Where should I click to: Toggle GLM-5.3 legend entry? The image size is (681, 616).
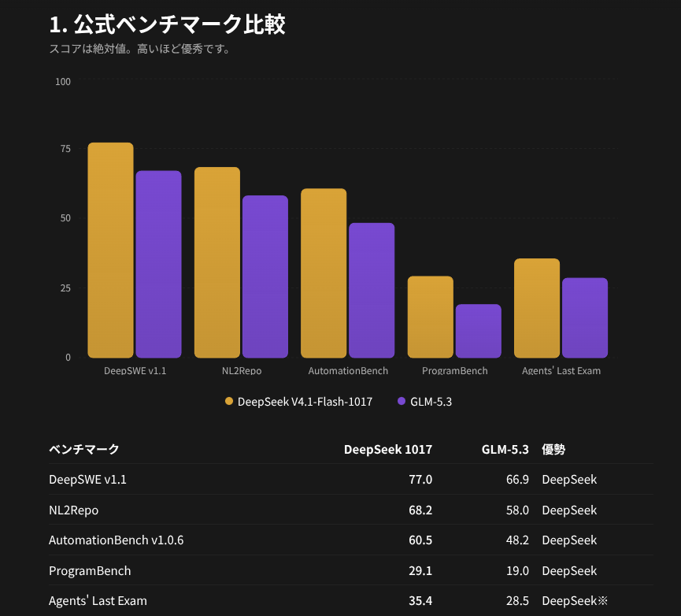coord(425,402)
